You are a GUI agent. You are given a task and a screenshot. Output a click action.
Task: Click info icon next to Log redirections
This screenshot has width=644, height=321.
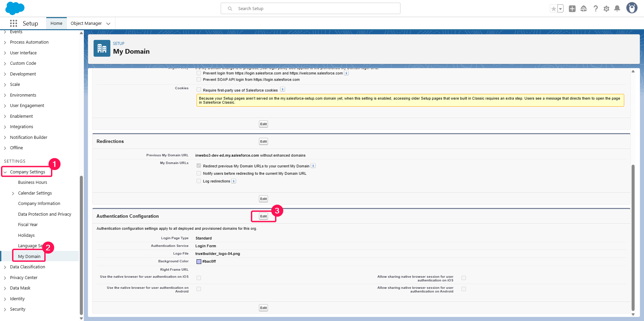coord(234,181)
